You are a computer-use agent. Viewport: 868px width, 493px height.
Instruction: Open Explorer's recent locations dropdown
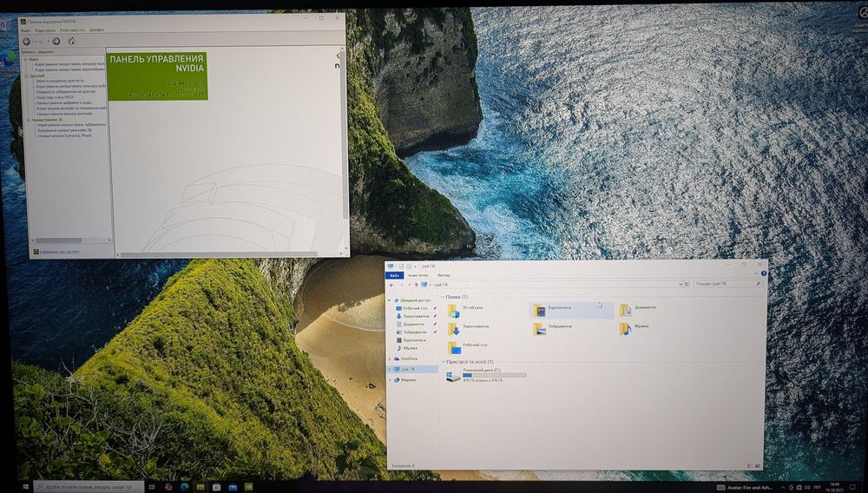point(410,285)
